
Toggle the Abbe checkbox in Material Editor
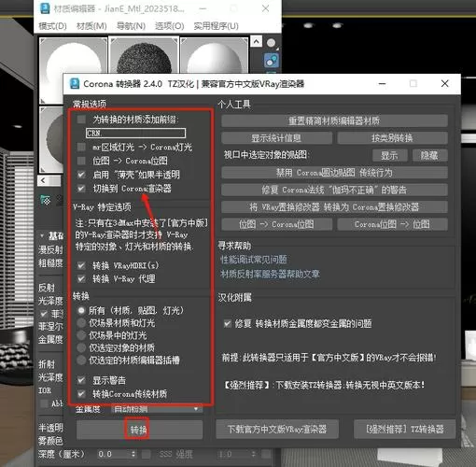coord(45,403)
